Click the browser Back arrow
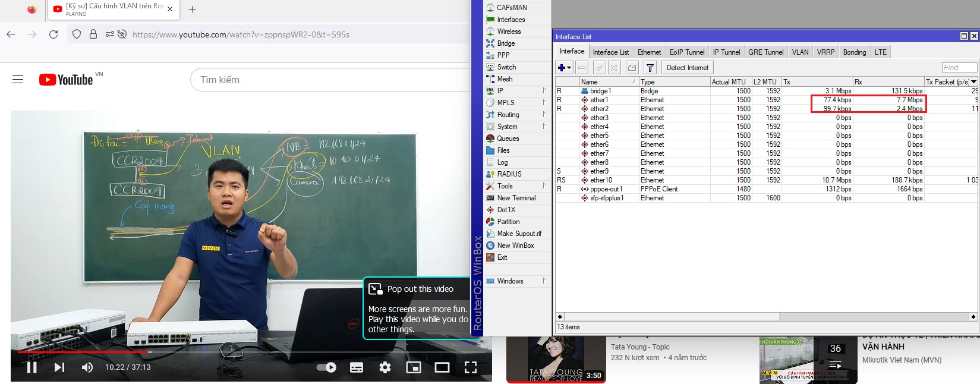980x384 pixels. click(x=11, y=34)
